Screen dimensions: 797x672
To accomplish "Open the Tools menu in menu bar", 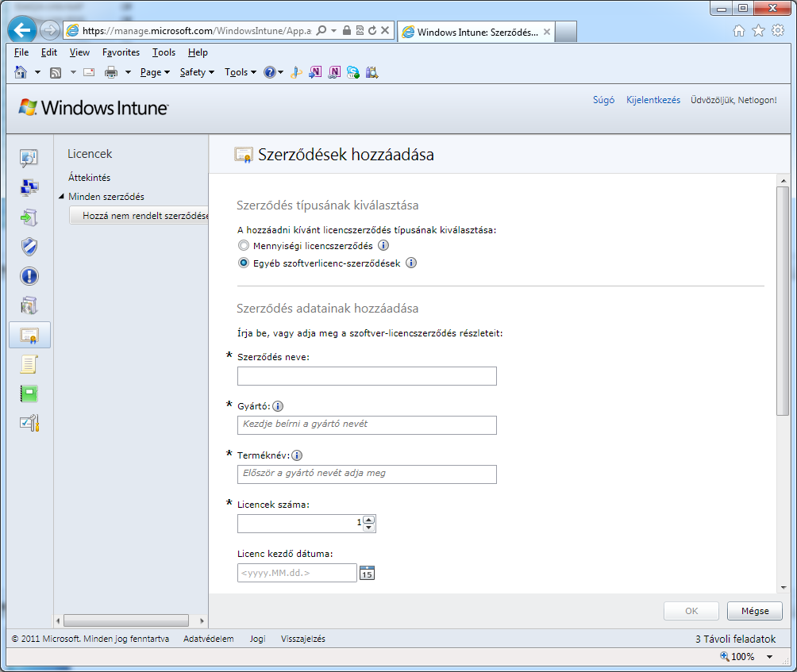I will point(164,52).
